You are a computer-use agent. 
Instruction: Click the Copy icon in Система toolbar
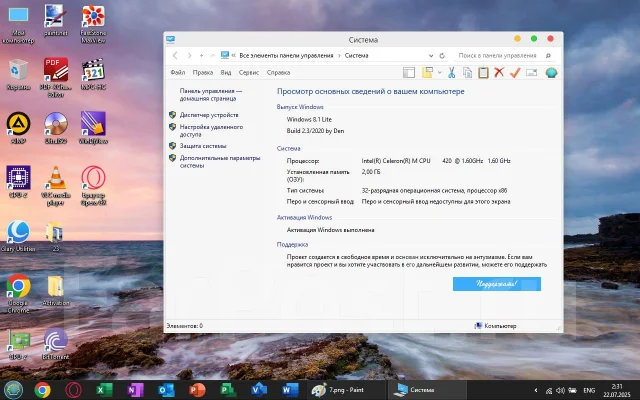[x=467, y=73]
